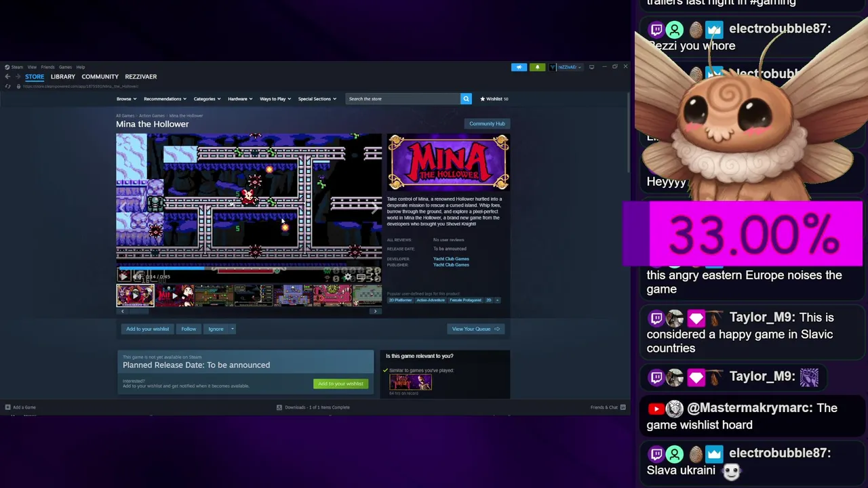Expand the Categories dropdown
868x488 pixels.
(207, 99)
